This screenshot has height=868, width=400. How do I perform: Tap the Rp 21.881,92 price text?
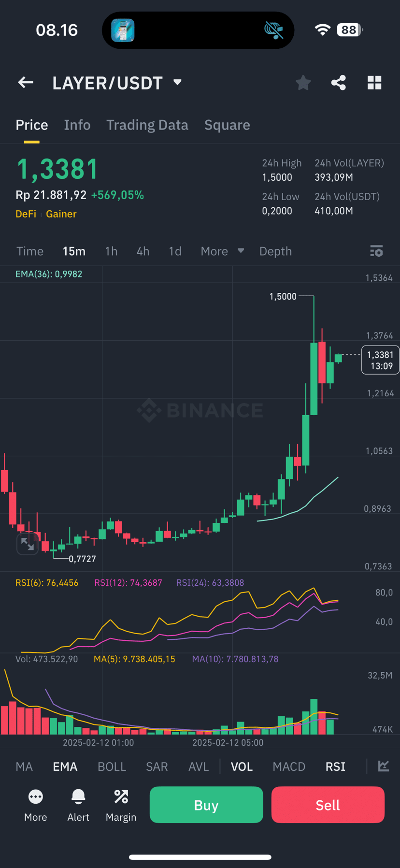click(x=51, y=195)
